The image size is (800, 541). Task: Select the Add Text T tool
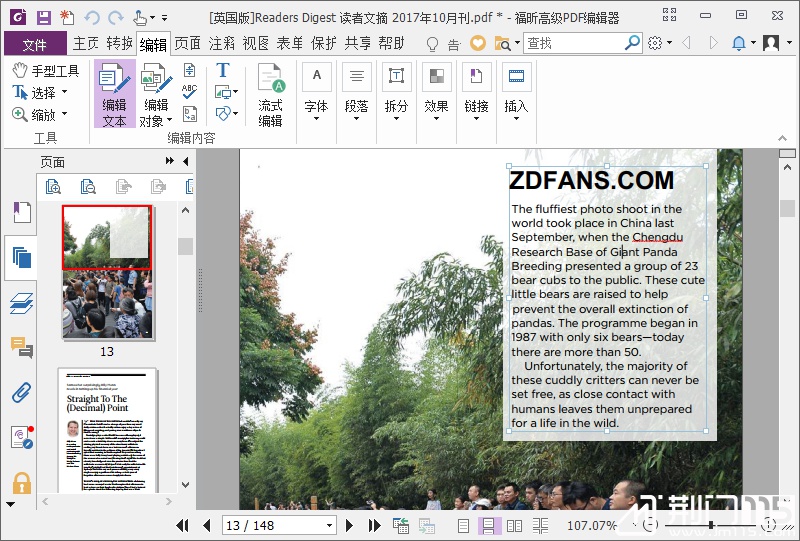point(223,69)
